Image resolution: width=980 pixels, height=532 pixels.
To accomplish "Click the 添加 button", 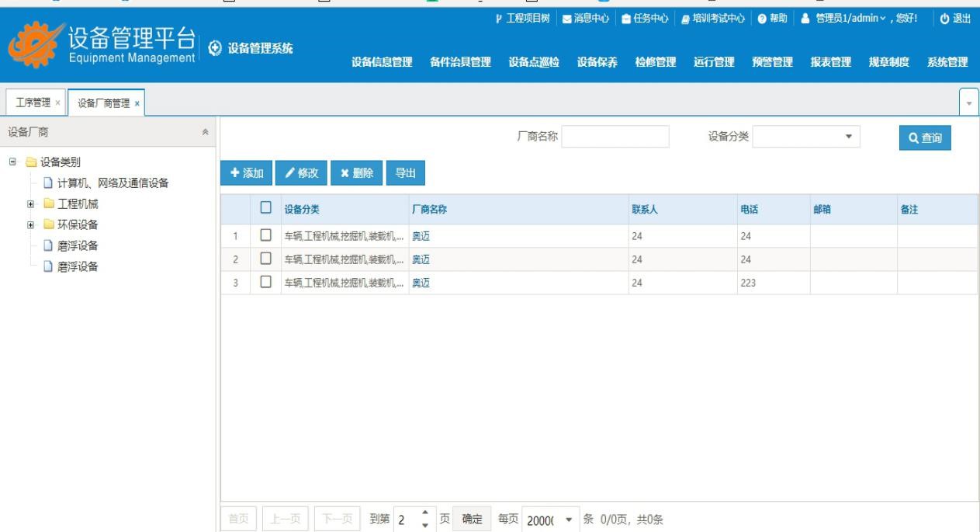I will coord(246,173).
